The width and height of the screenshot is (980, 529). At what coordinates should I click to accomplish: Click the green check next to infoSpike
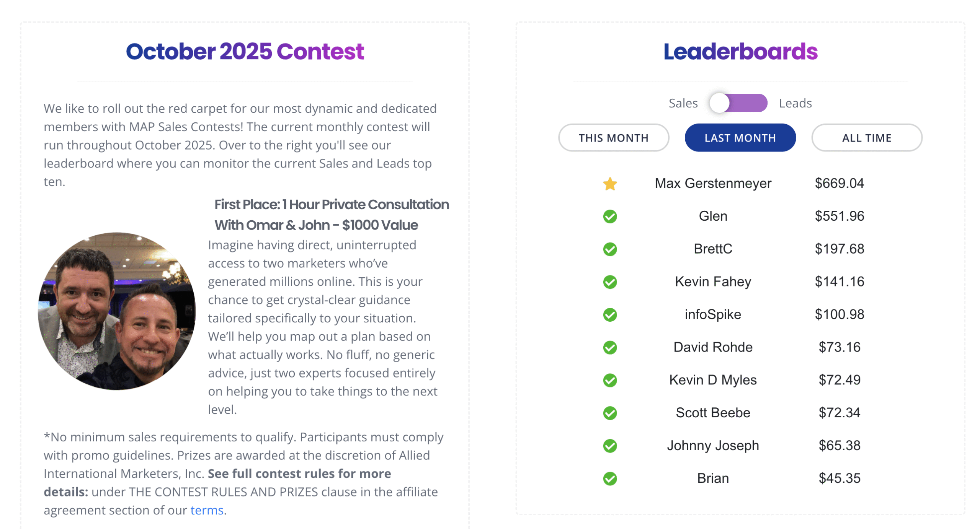(x=609, y=315)
